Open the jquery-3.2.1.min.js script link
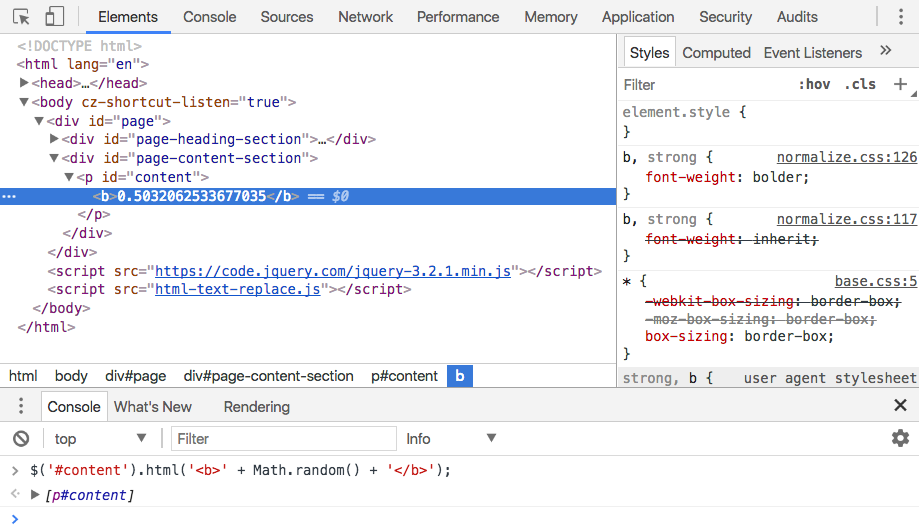Screen dimensions: 919x530 coord(333,271)
